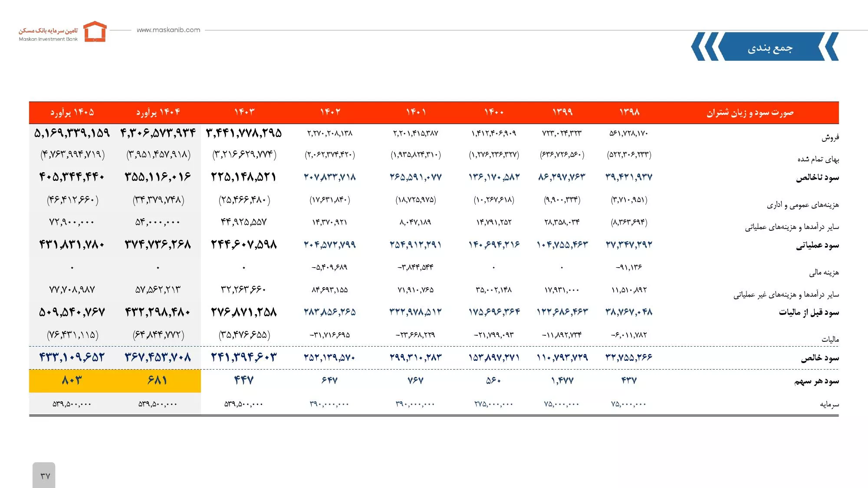
Task: Click the page number ۳۷ box
Action: pyautogui.click(x=44, y=475)
